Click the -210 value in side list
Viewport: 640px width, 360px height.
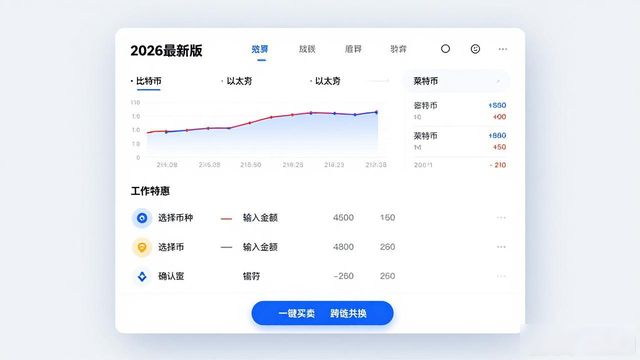coord(498,165)
